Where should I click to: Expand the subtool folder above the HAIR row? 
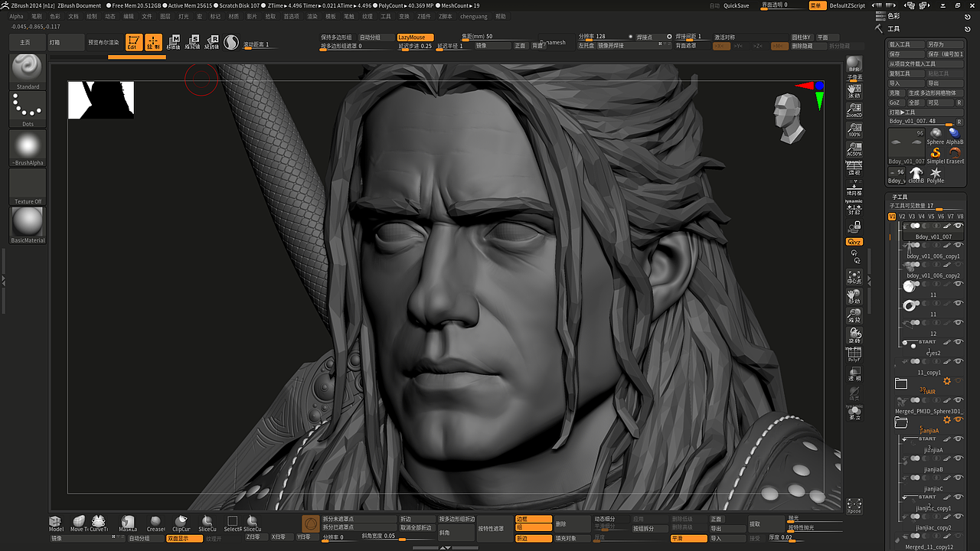tap(901, 383)
